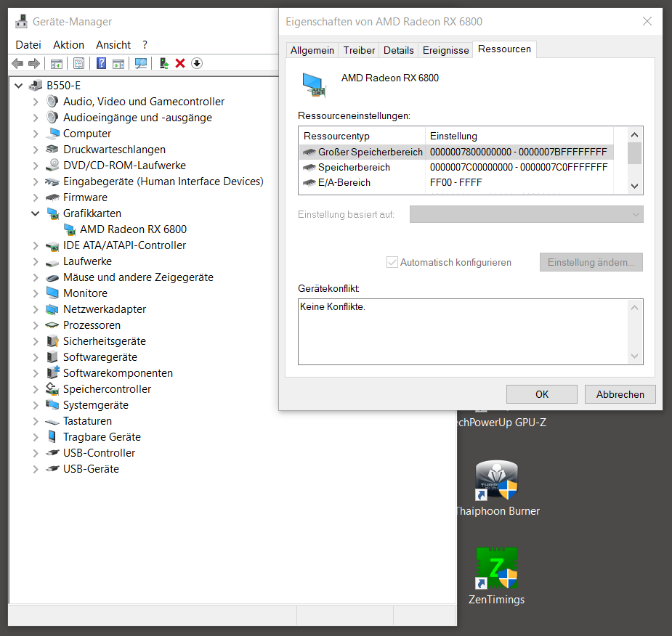Open the ? help menu
The image size is (672, 636).
click(145, 45)
